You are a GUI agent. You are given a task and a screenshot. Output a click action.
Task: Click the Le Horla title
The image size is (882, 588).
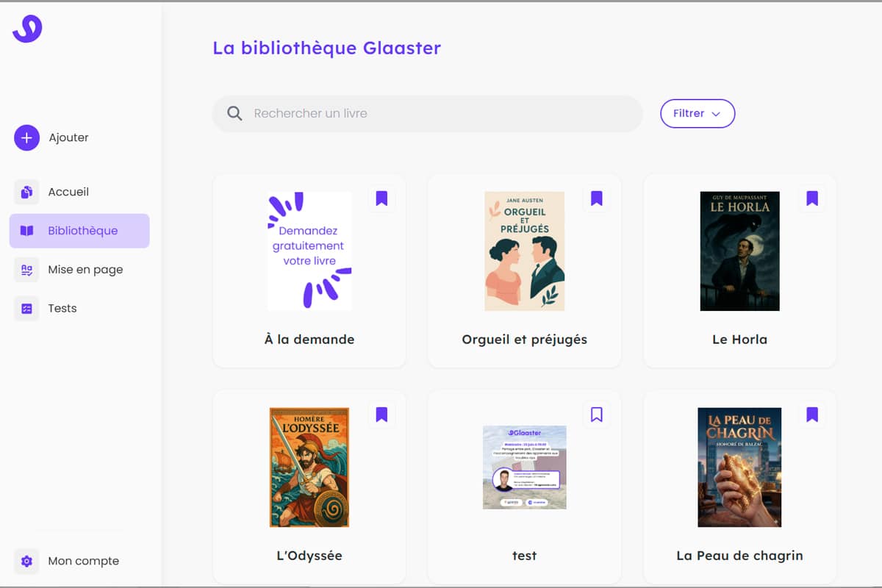pyautogui.click(x=740, y=340)
